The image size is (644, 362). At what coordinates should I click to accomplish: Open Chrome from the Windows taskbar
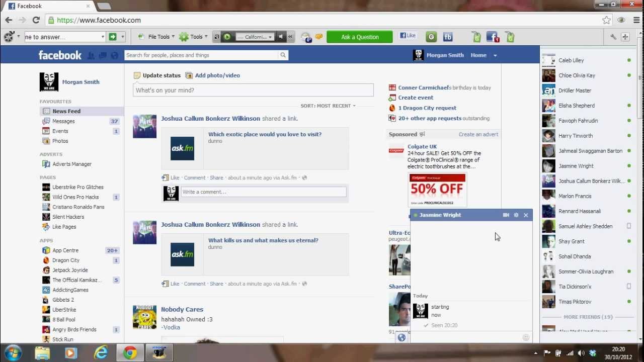(130, 353)
